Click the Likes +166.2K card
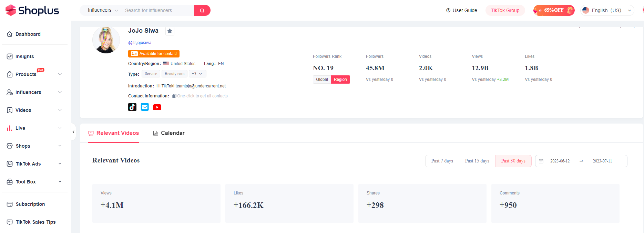The height and width of the screenshot is (233, 644). pos(289,203)
